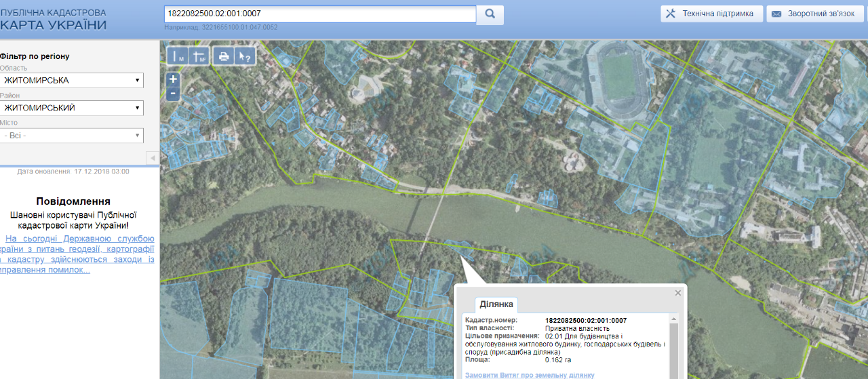This screenshot has width=868, height=379.
Task: Click the example number text under search
Action: point(221,28)
